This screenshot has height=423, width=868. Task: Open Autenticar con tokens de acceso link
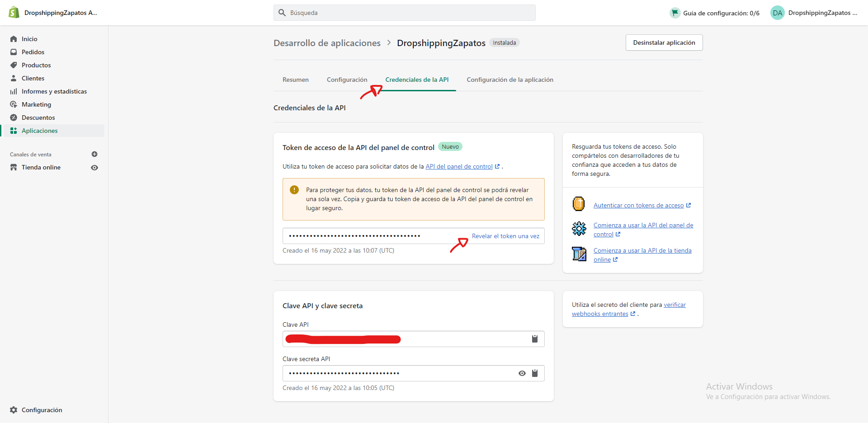coord(638,205)
